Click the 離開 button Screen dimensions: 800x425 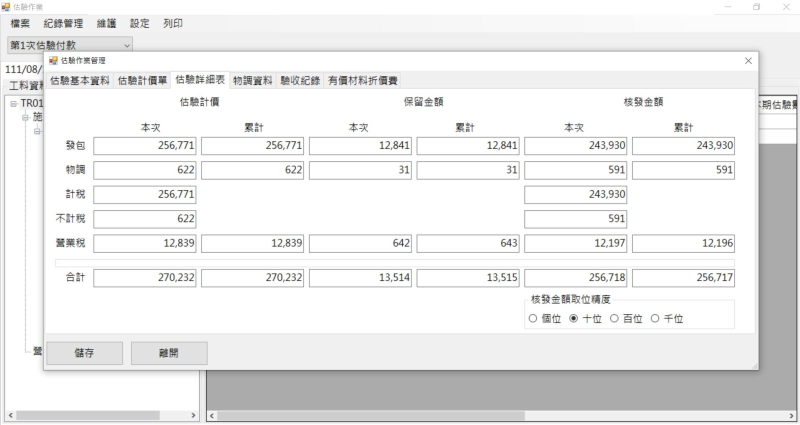169,353
